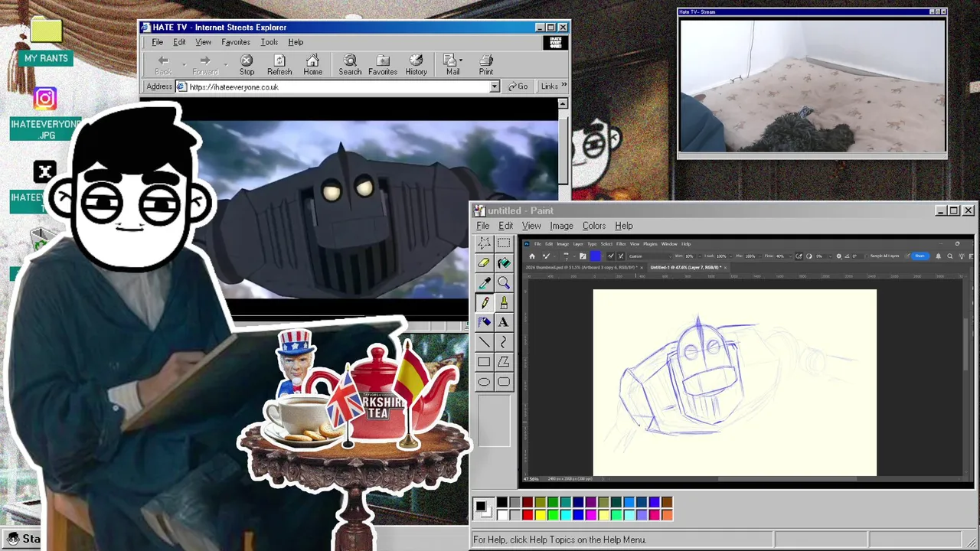Select the Curve tool in Paint

coord(504,343)
